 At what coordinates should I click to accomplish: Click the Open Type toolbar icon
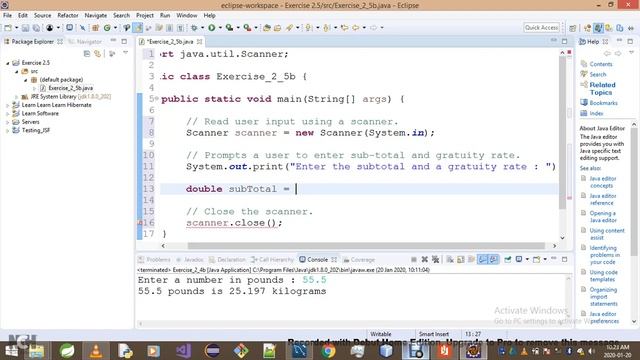[267, 28]
